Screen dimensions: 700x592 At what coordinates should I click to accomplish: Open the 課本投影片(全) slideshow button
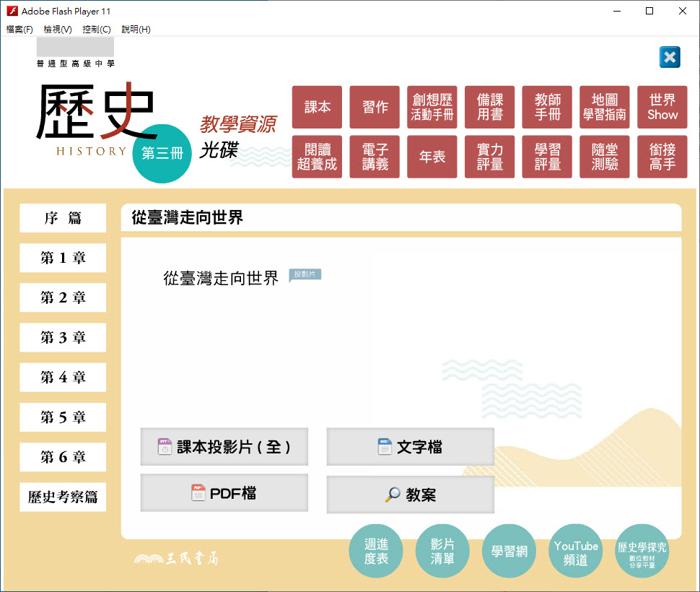point(224,447)
